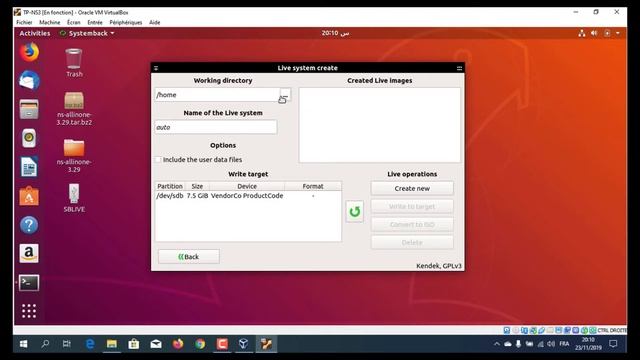Screen dimensions: 640x360
Task: Click the Create new button
Action: (412, 188)
